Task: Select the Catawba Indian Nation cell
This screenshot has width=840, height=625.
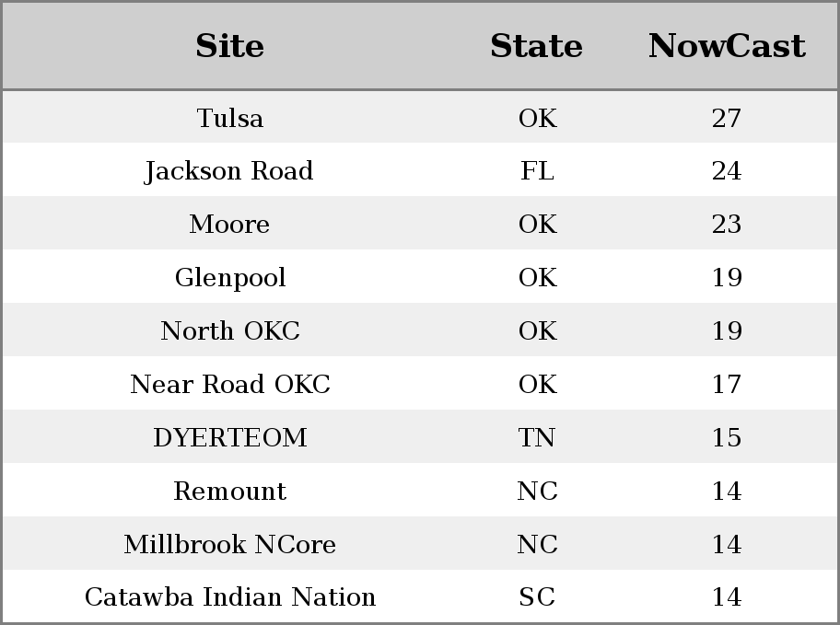Action: click(x=230, y=597)
